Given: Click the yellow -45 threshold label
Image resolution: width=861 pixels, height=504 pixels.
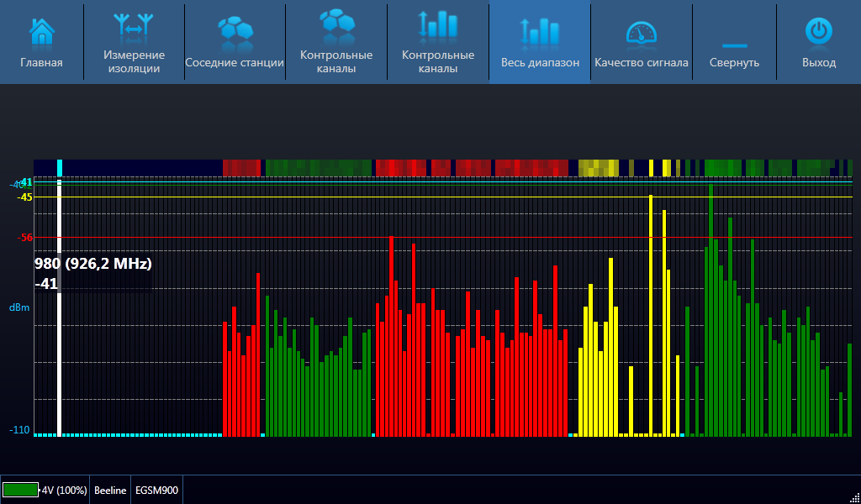Looking at the screenshot, I should coord(24,197).
